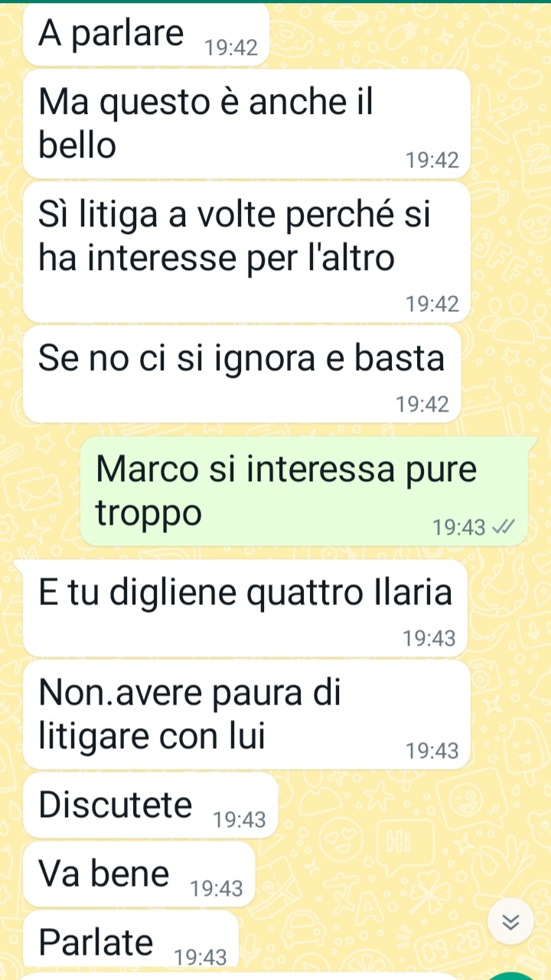This screenshot has height=980, width=551.
Task: Click the 19:42 timestamp beside "A parlare"
Action: point(231,49)
